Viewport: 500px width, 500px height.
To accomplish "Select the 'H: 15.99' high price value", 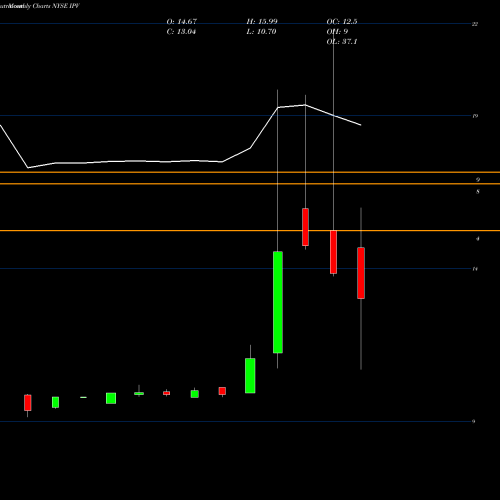I will (262, 22).
